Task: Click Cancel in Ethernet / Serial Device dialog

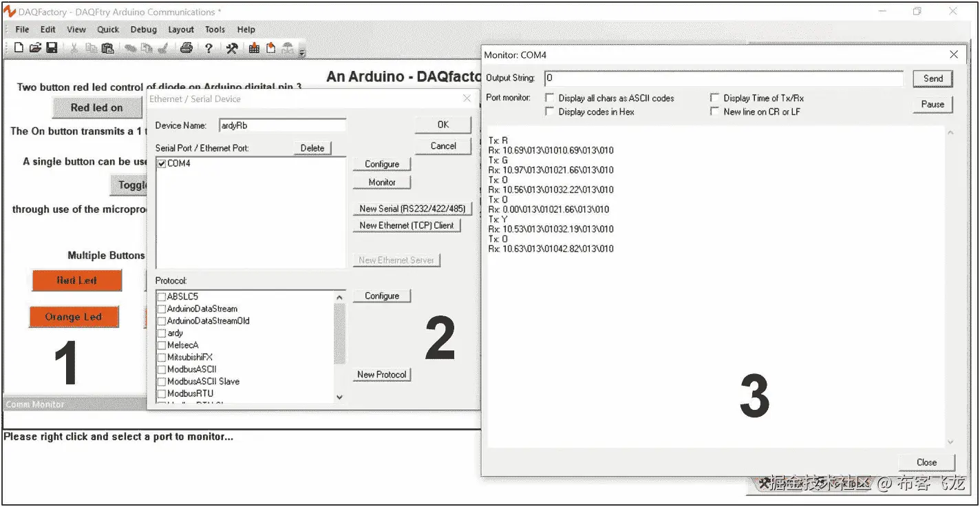Action: (x=443, y=146)
